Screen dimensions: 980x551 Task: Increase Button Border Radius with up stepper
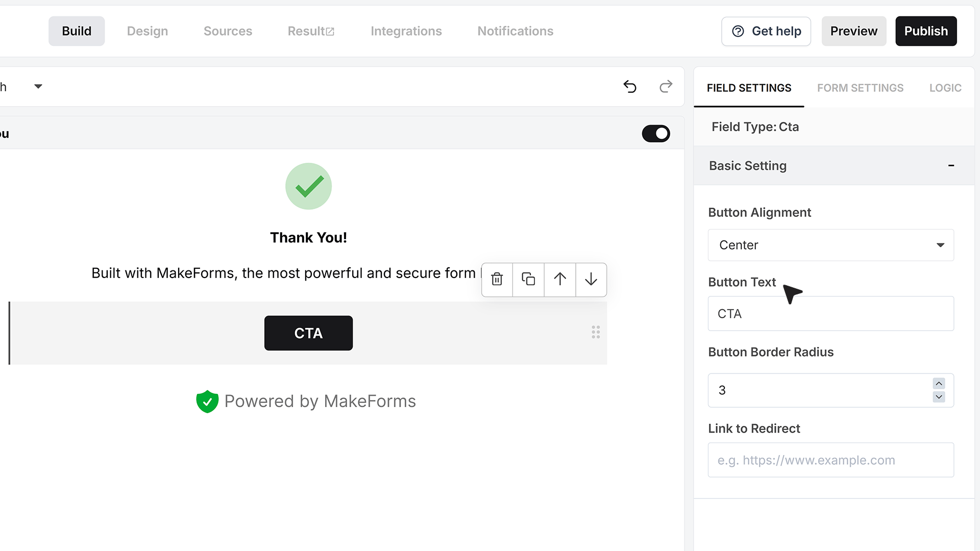pos(939,384)
